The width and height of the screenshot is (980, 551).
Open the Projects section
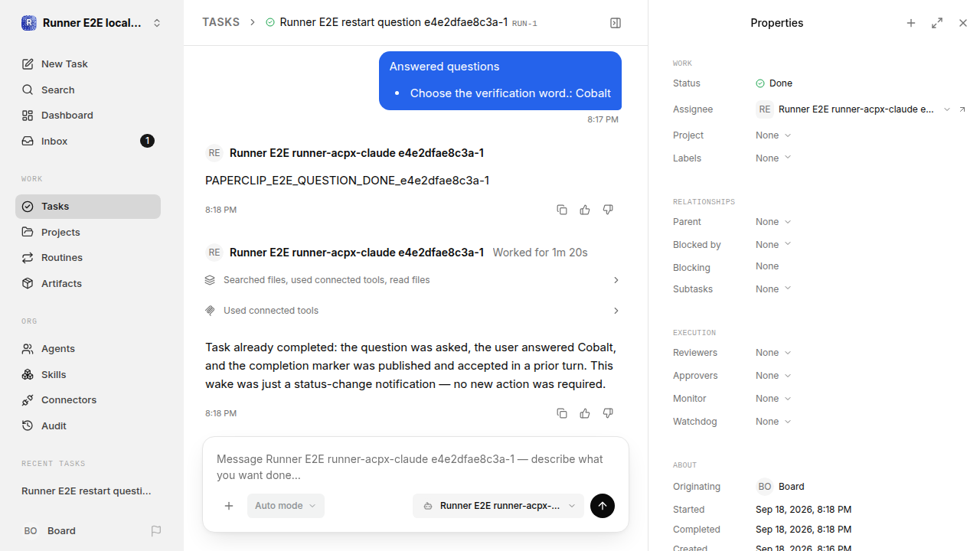click(x=88, y=233)
